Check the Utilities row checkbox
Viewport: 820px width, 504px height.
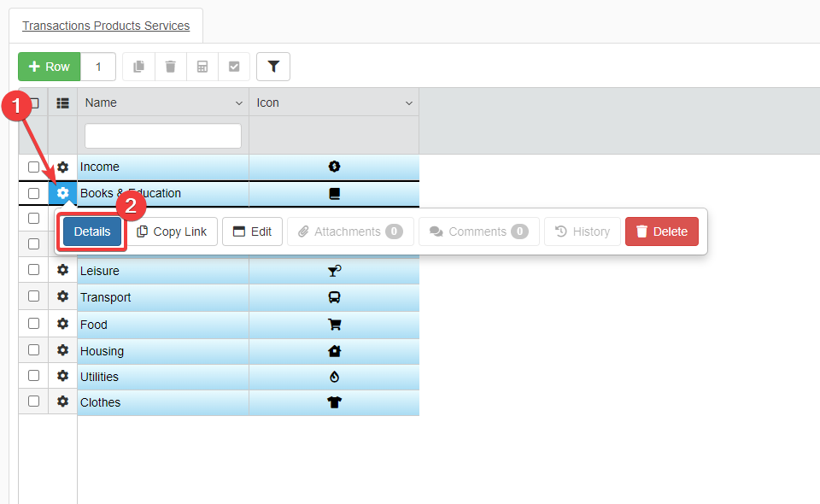pos(34,376)
